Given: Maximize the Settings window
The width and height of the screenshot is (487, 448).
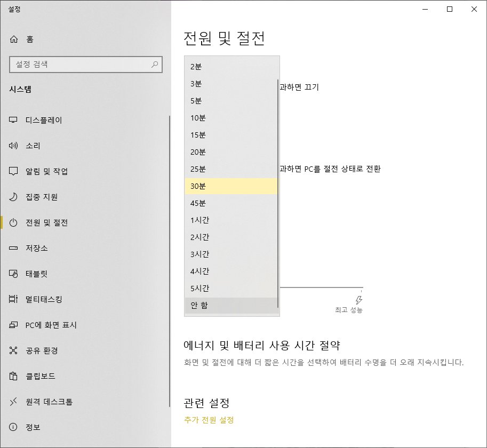Looking at the screenshot, I should pos(450,9).
